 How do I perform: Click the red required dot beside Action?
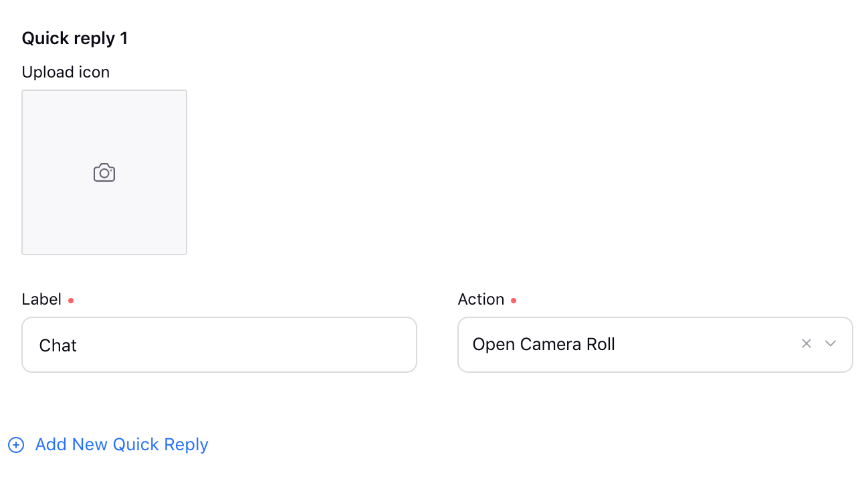(514, 301)
